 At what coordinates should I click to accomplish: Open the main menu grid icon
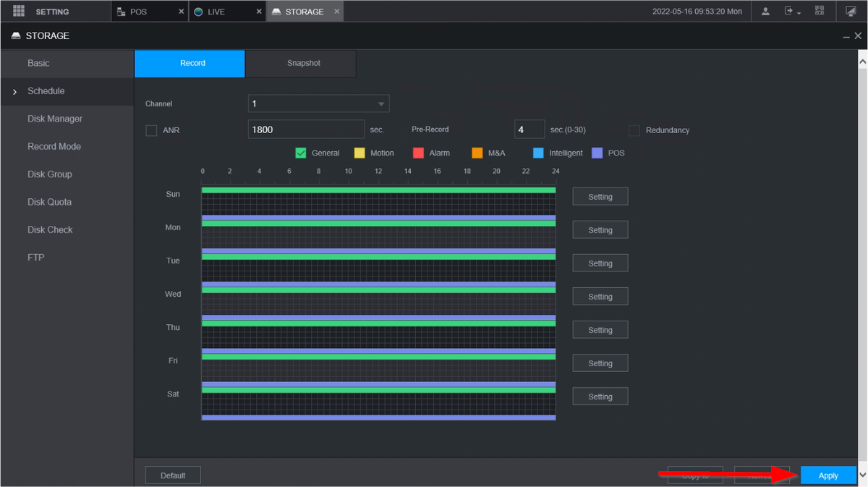pyautogui.click(x=19, y=12)
